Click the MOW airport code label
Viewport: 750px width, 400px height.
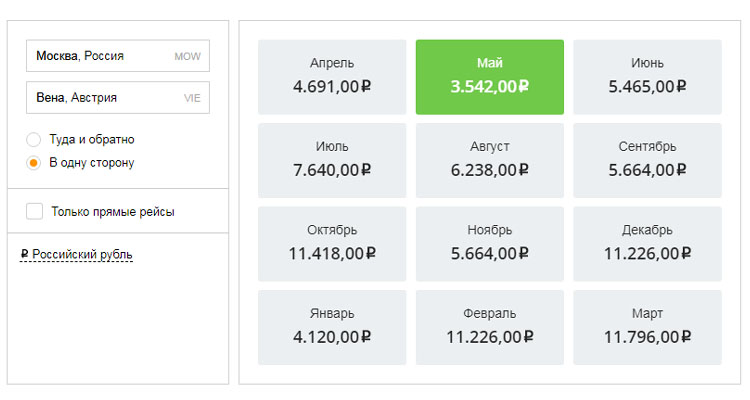[187, 57]
